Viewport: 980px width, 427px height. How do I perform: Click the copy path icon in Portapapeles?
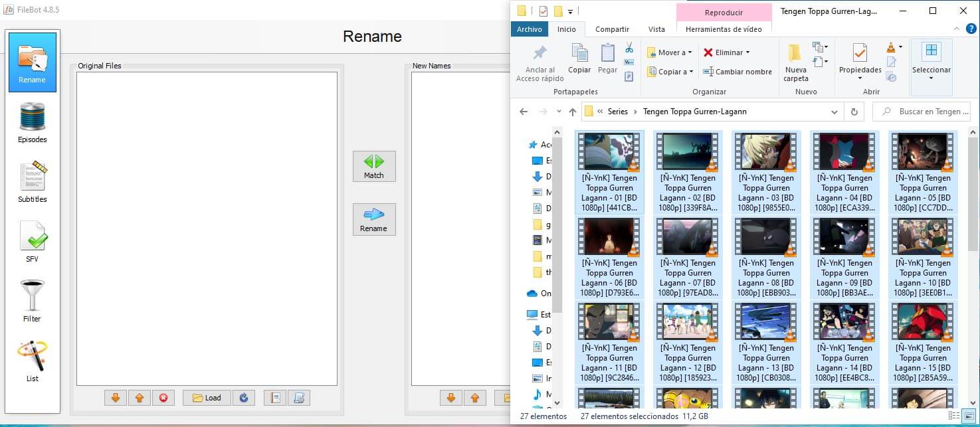[629, 62]
